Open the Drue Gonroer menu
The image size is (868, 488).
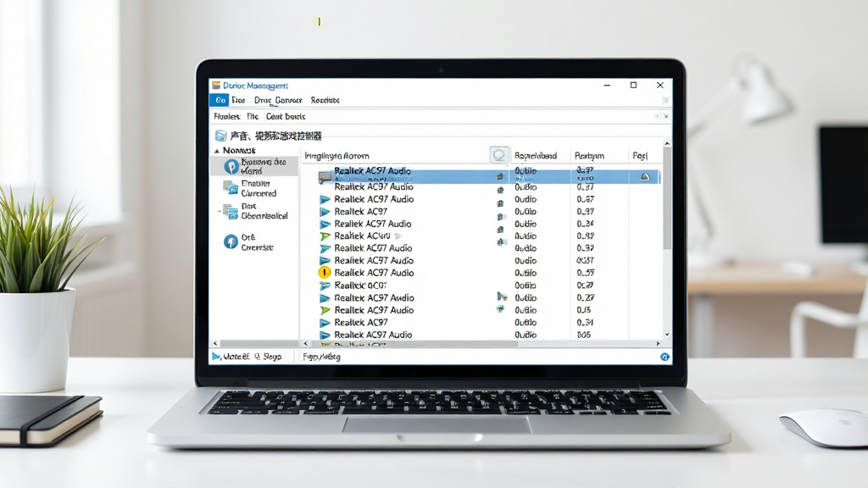[x=278, y=100]
